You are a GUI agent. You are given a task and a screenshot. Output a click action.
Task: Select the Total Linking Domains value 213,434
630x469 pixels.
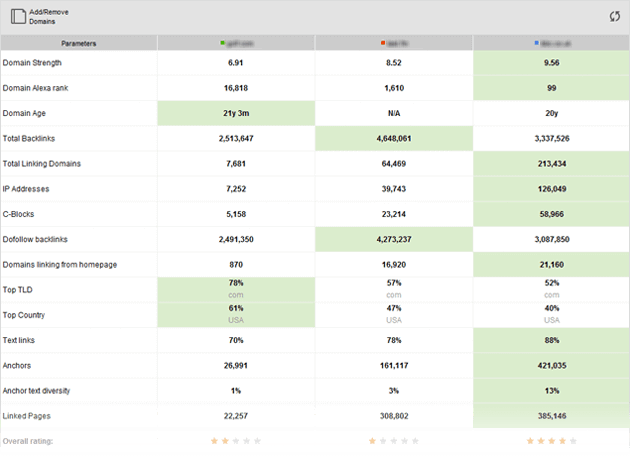pyautogui.click(x=551, y=163)
